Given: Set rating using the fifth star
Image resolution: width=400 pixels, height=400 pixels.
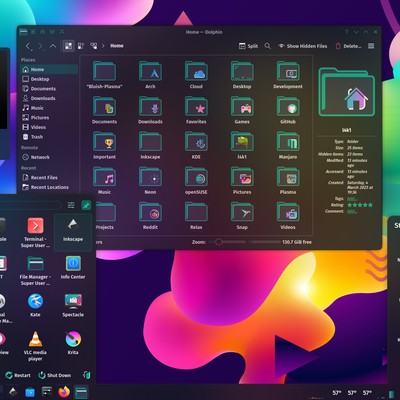Looking at the screenshot, I should pyautogui.click(x=370, y=205).
